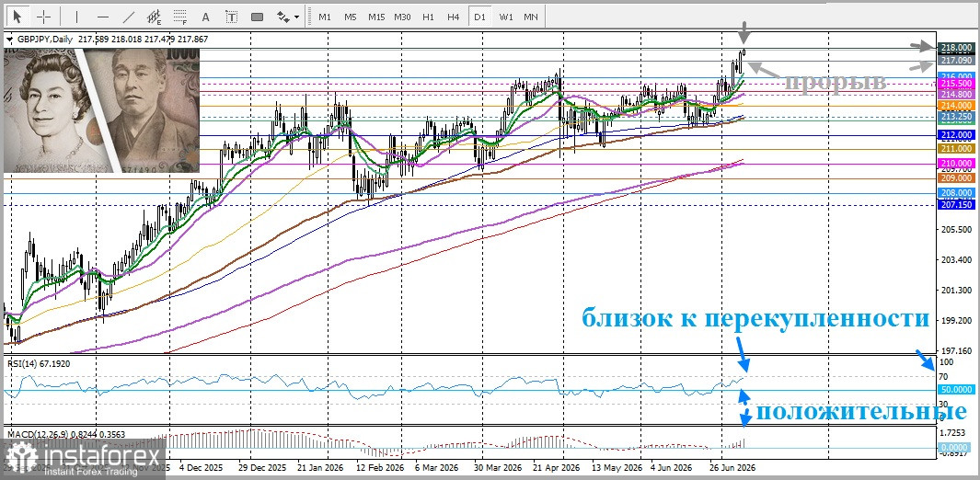Viewport: 980px width, 480px height.
Task: Click the 214.800 price label
Action: (x=955, y=94)
